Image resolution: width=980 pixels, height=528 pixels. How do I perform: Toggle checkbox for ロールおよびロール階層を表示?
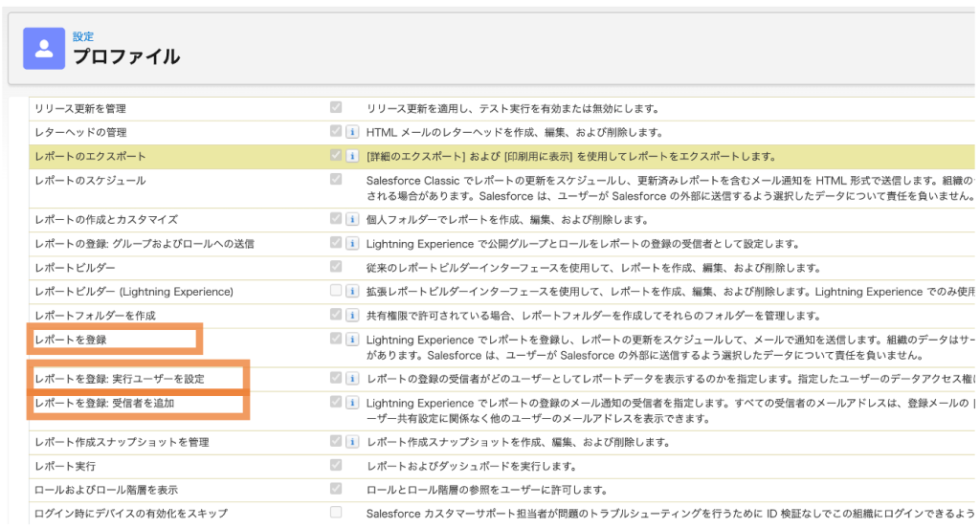[336, 489]
